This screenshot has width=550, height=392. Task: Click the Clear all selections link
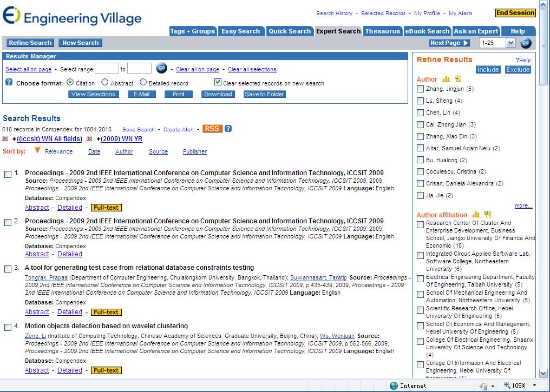252,69
